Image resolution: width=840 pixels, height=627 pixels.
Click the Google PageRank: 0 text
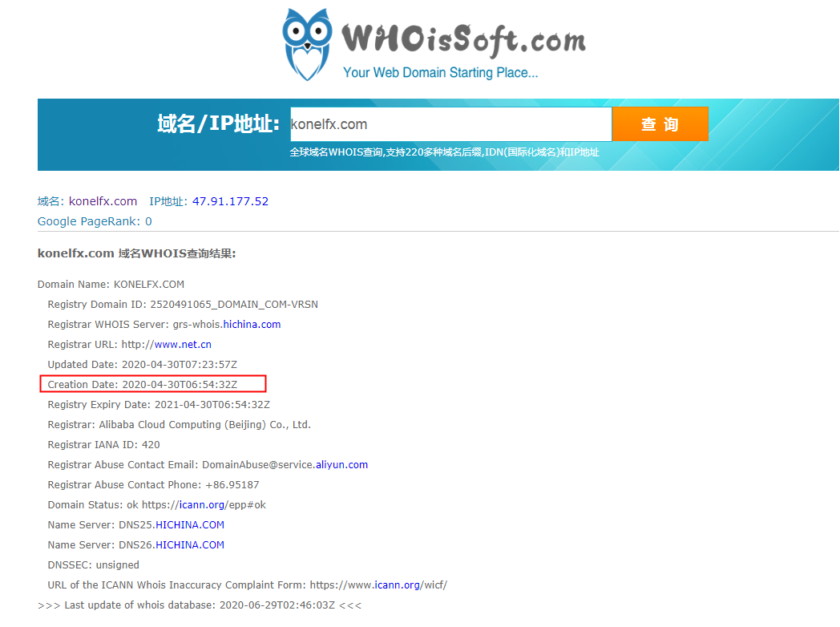tap(95, 221)
